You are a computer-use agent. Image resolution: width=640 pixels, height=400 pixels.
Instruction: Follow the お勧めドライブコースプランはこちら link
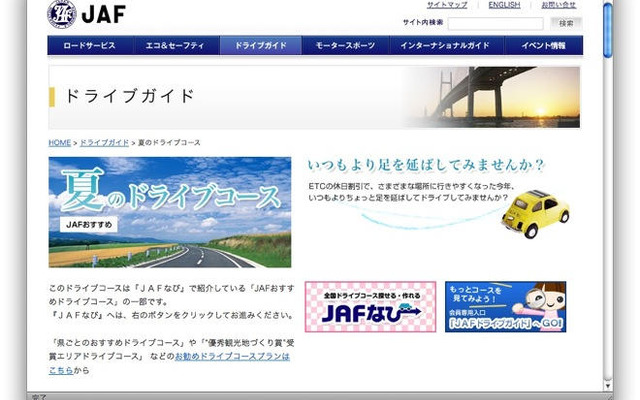pyautogui.click(x=232, y=356)
